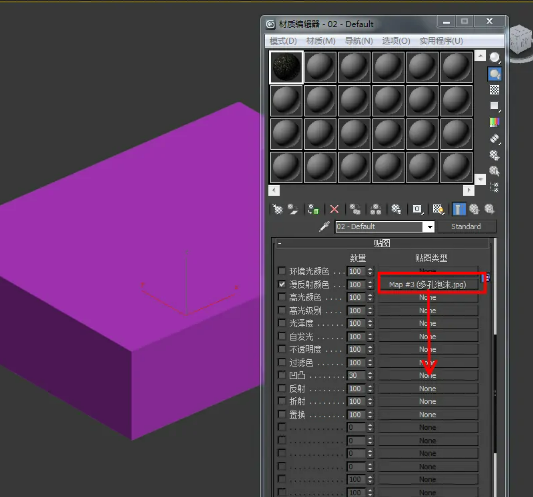Enable the 环境光颜色 map checkbox
Image resolution: width=533 pixels, height=497 pixels.
pyautogui.click(x=282, y=271)
